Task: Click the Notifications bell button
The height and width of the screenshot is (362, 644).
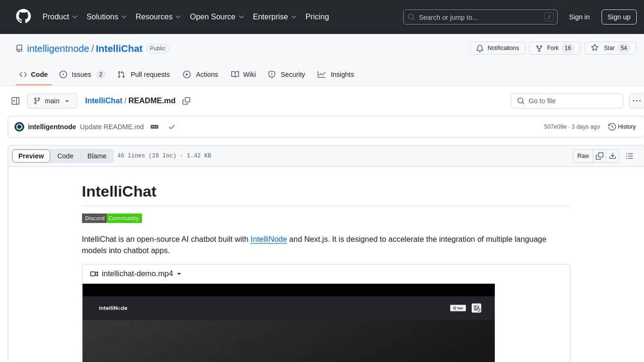Action: coord(498,48)
